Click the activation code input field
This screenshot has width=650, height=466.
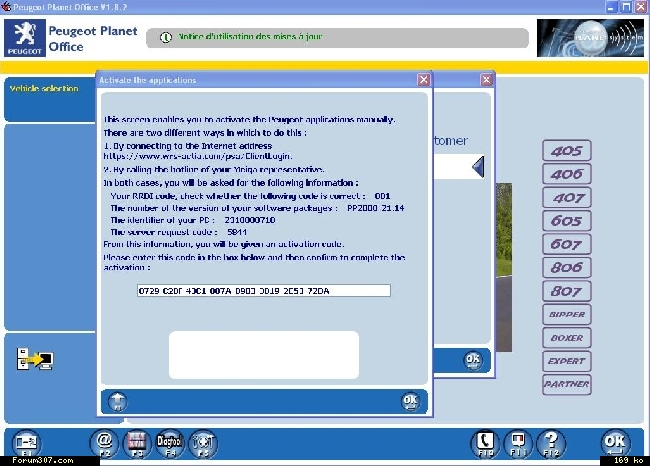264,291
